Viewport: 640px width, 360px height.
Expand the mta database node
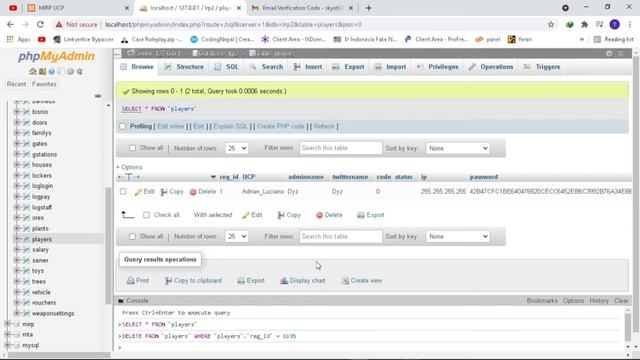(7, 334)
